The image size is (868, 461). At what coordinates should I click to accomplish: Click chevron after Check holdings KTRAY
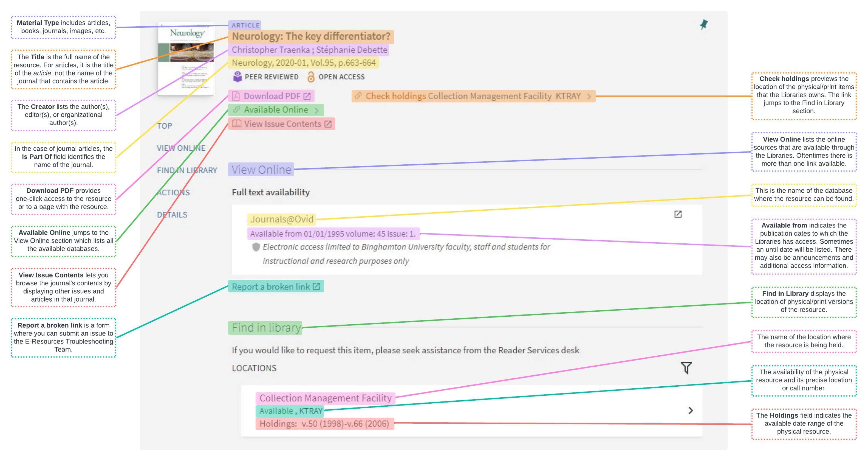click(x=589, y=96)
